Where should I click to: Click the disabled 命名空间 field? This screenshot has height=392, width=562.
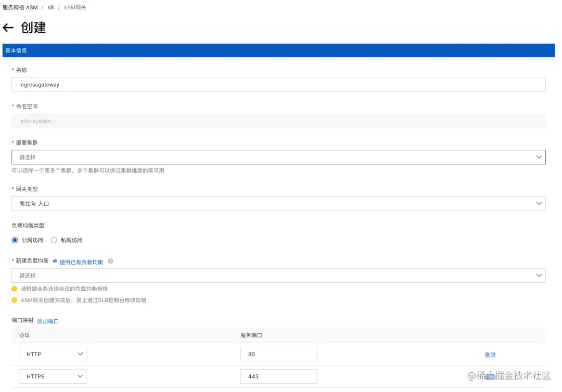point(278,121)
